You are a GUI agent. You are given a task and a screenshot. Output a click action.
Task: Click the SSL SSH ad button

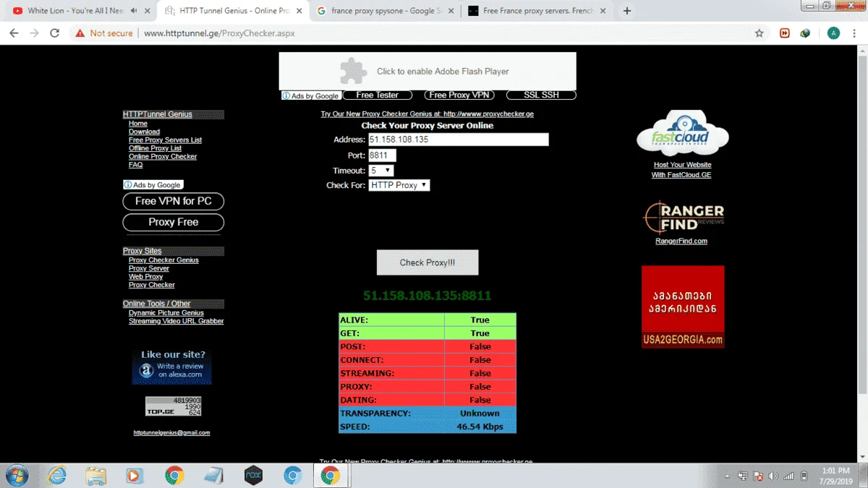click(541, 95)
